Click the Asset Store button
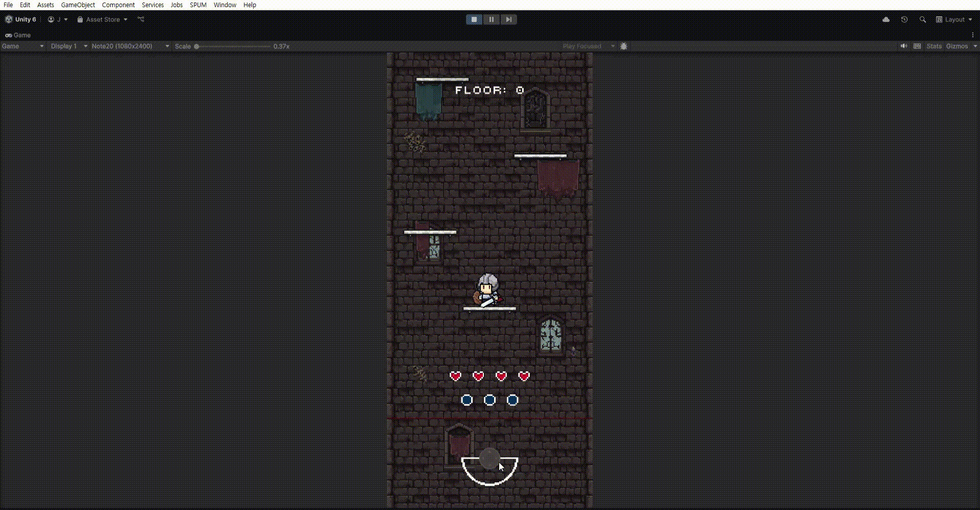This screenshot has height=510, width=980. pos(102,19)
